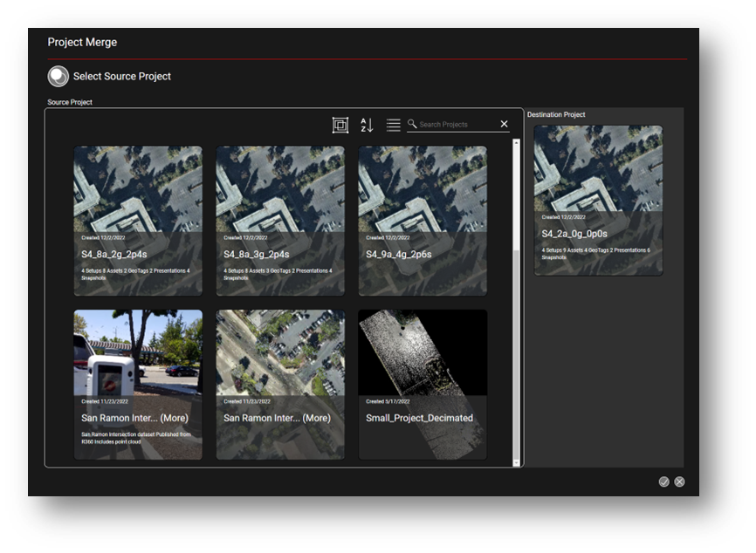Select the S4_8a_2g_2p4s project card
The width and height of the screenshot is (756, 553).
(138, 220)
